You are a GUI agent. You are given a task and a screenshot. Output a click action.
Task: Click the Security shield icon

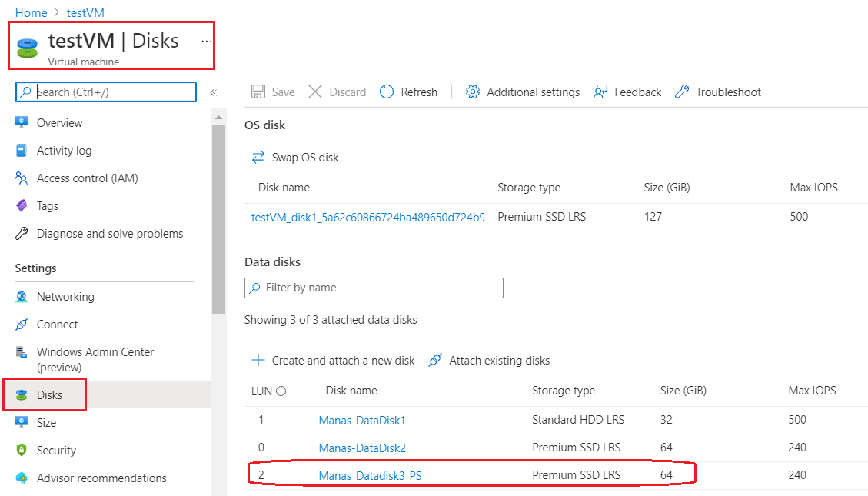click(x=22, y=450)
